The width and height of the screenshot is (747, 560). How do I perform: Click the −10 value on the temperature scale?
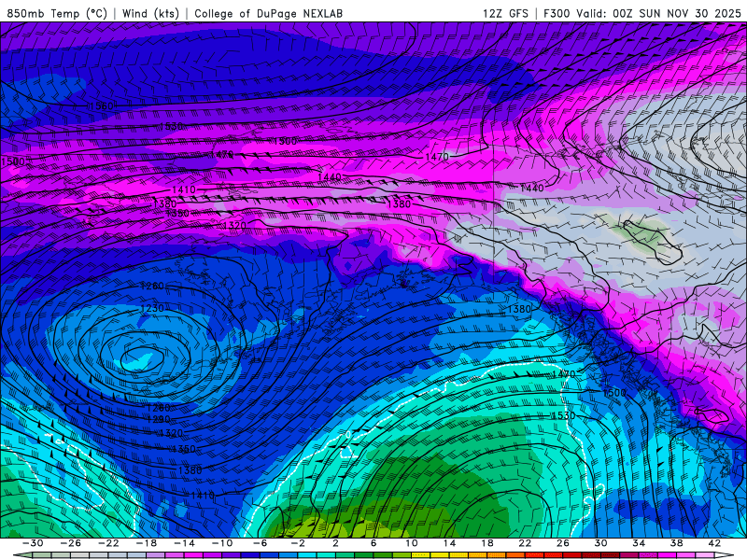pos(222,543)
